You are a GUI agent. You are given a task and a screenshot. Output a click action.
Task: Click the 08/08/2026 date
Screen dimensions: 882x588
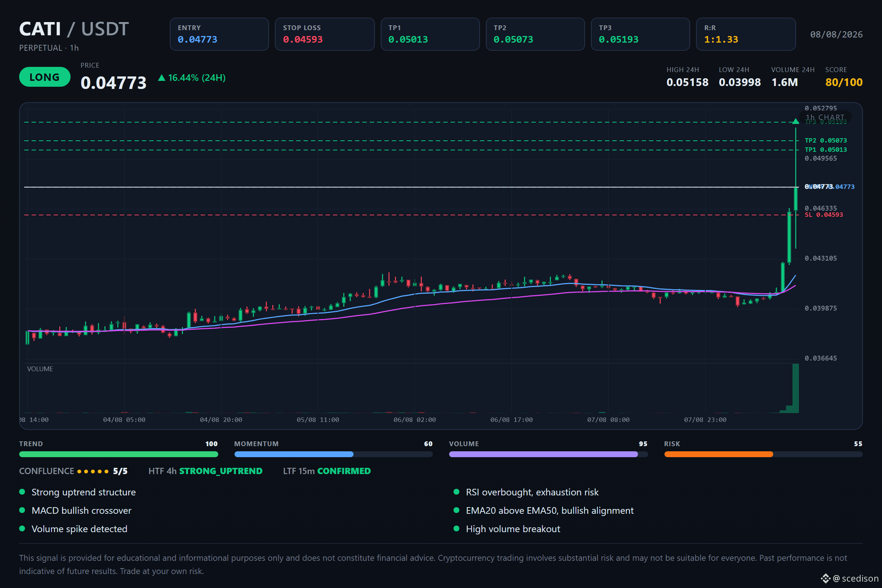coord(836,35)
